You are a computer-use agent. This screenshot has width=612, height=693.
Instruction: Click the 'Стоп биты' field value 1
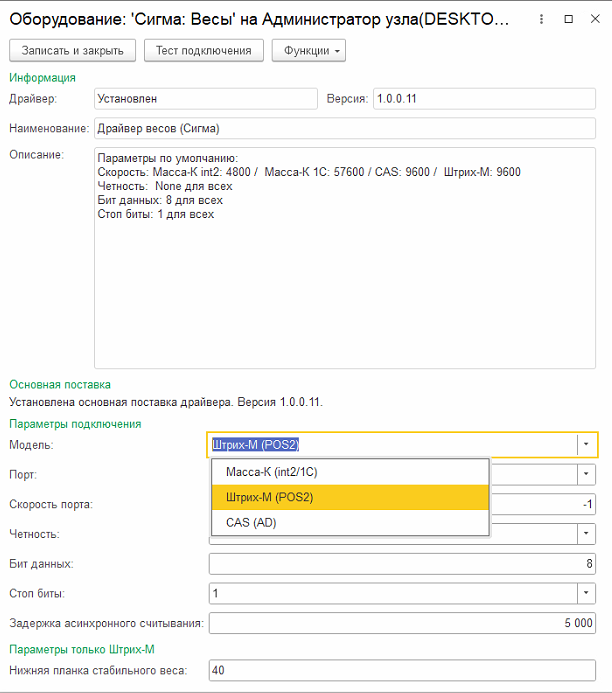click(393, 593)
